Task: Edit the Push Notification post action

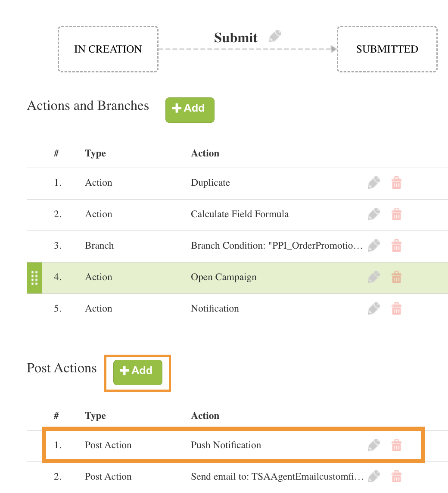Action: coord(374,445)
